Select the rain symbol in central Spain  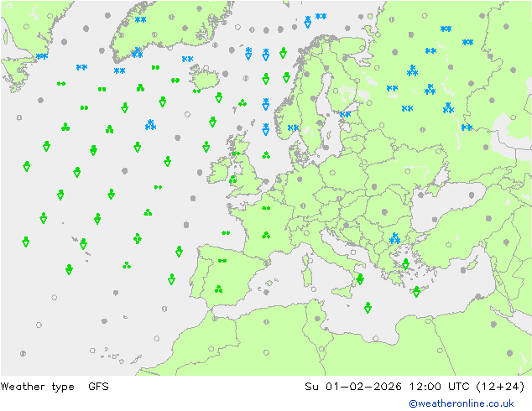pyautogui.click(x=219, y=289)
